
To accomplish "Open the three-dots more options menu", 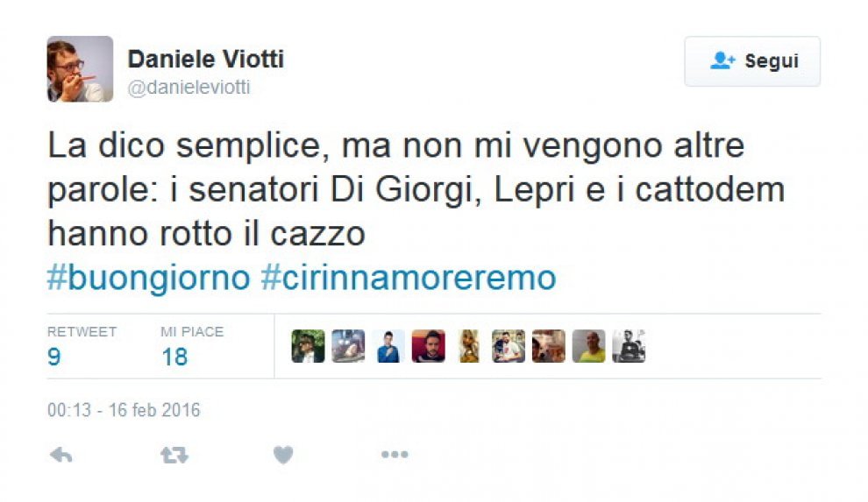I will coord(395,454).
